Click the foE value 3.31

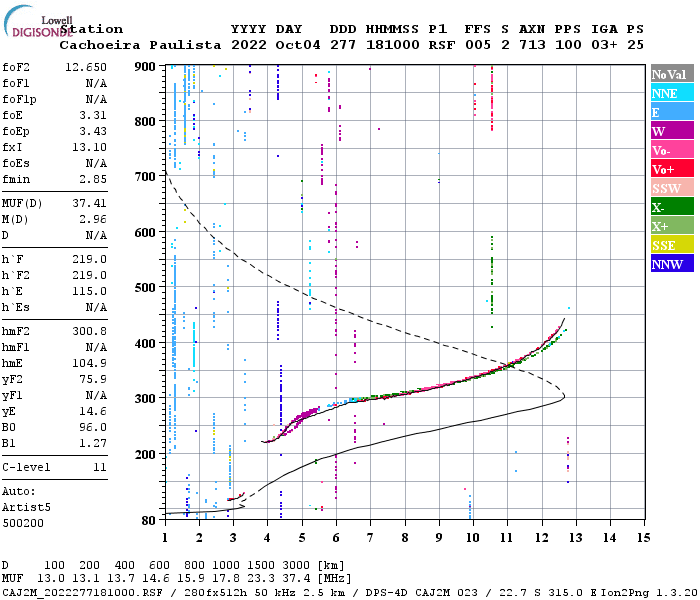(x=93, y=115)
